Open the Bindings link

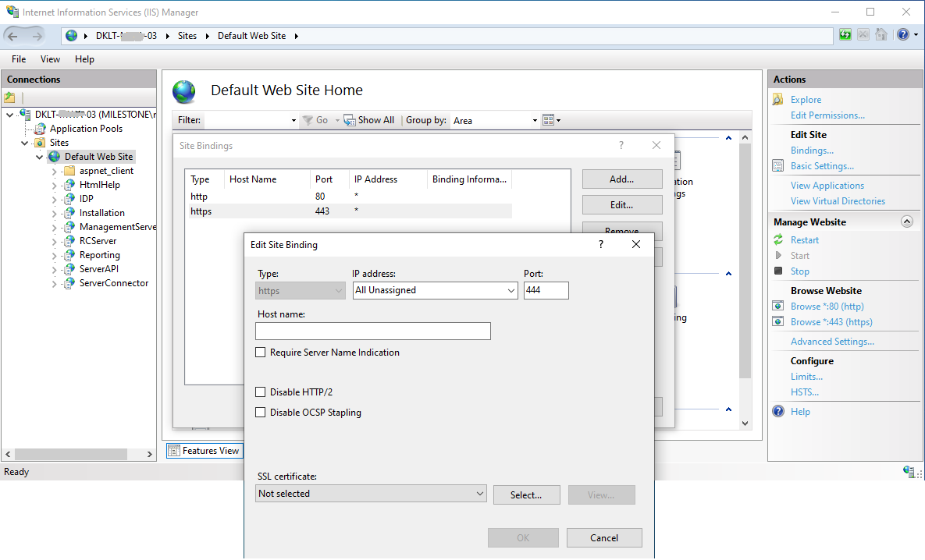tap(812, 151)
